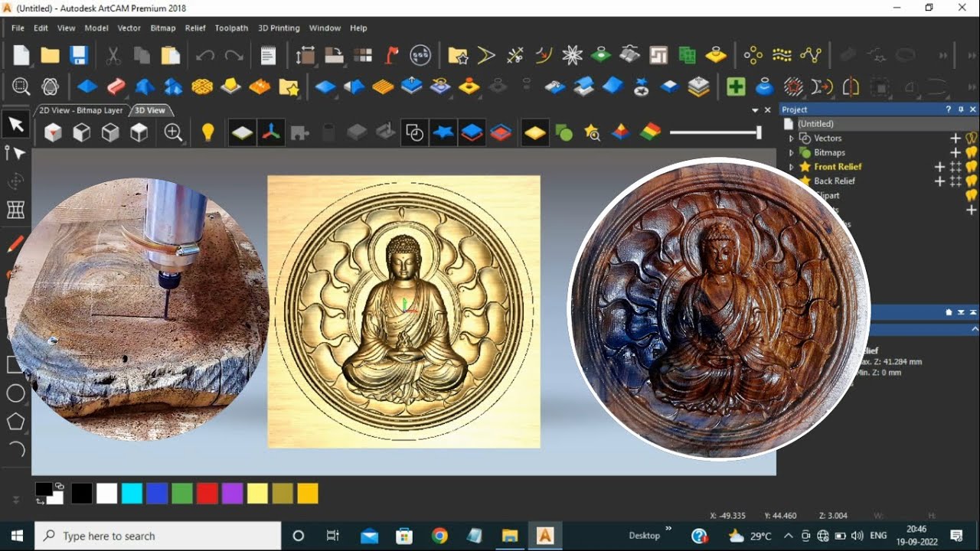980x551 pixels.
Task: Undo the last action
Action: coord(204,55)
